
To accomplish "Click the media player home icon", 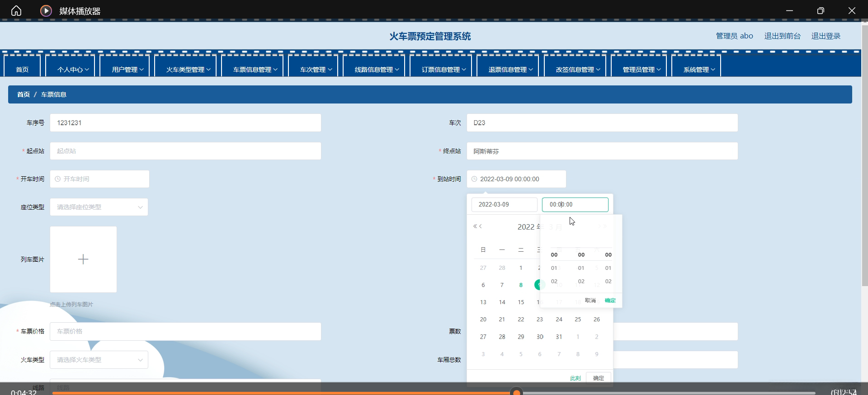I will pyautogui.click(x=16, y=10).
